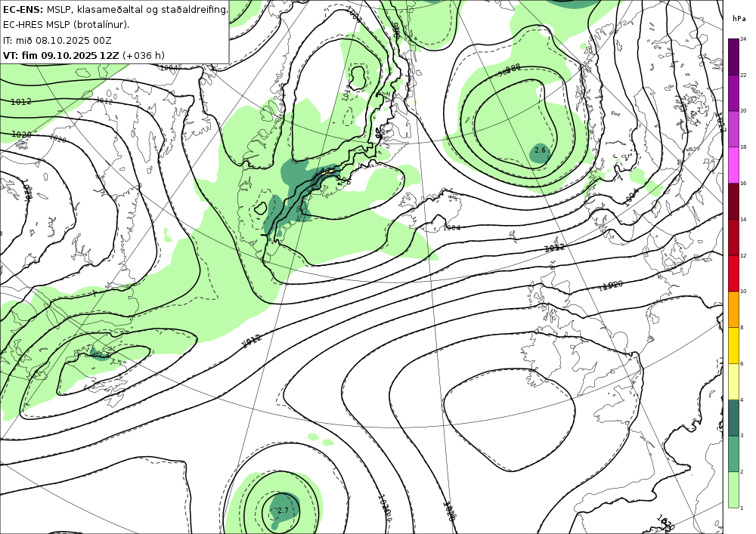Click the bright red 10–12 hPa legend swatch
The image size is (756, 534).
(x=733, y=273)
